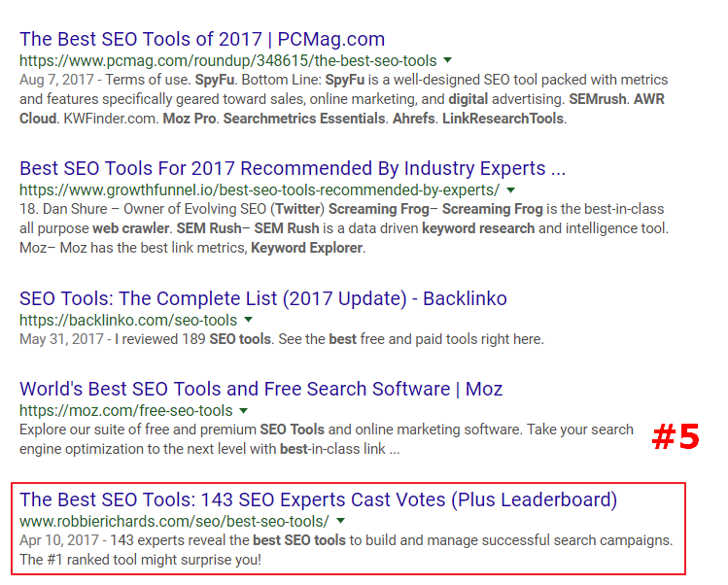Screen dimensions: 728x585
Task: Expand the dropdown arrow beside the robbierichards.com URL
Action: point(340,521)
